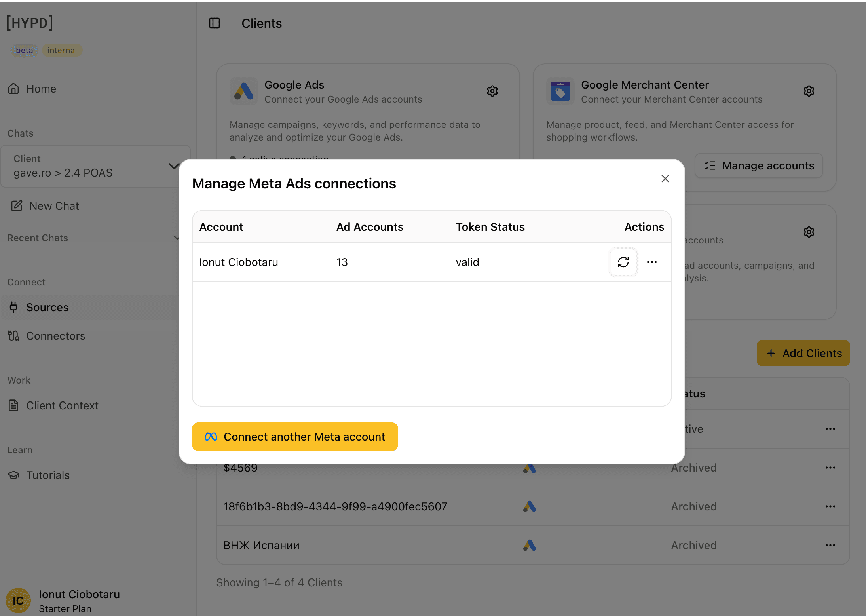This screenshot has height=616, width=866.
Task: Click the Connectors icon
Action: [13, 336]
